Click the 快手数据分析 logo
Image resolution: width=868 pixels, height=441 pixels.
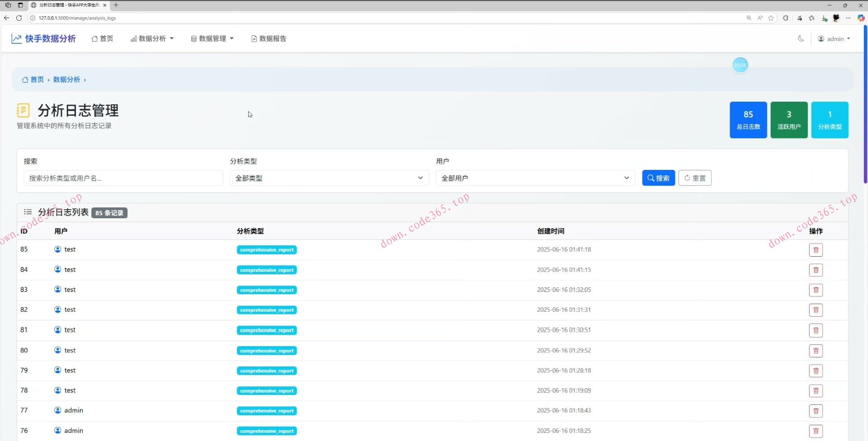(x=44, y=39)
